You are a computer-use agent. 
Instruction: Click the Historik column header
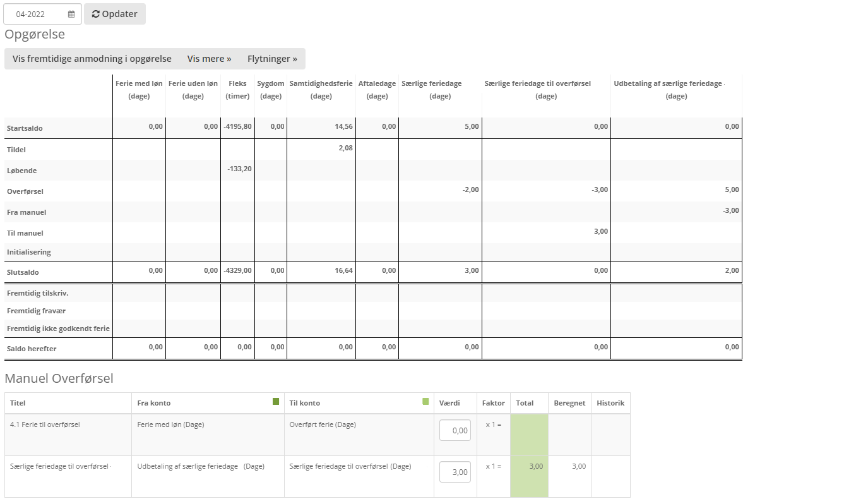[610, 403]
